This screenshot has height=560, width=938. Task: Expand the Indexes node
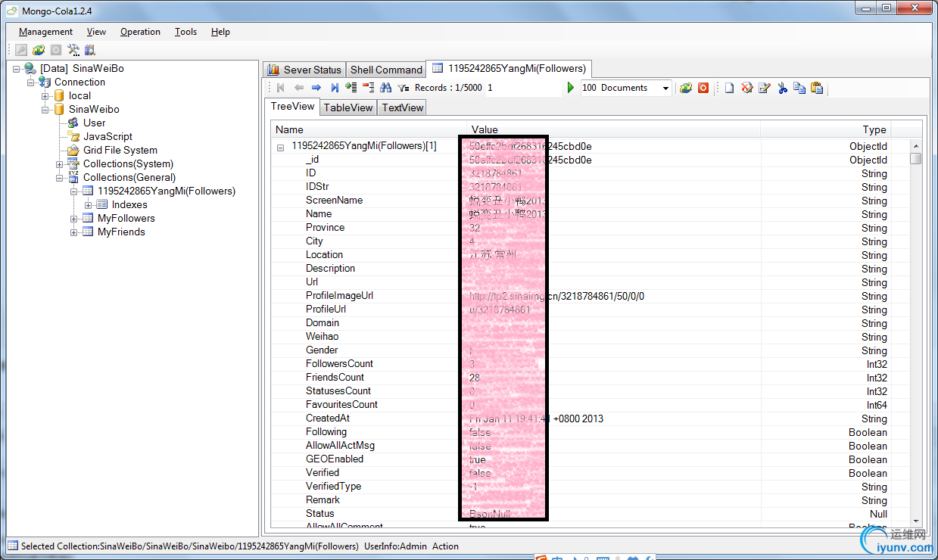(89, 205)
